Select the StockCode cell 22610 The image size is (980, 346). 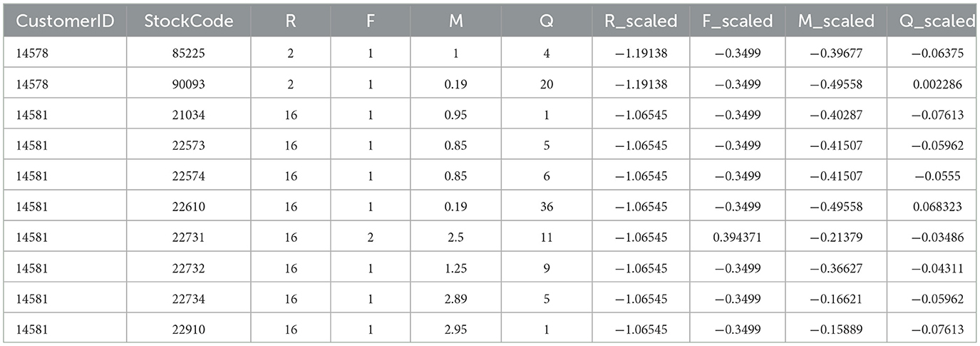[188, 207]
